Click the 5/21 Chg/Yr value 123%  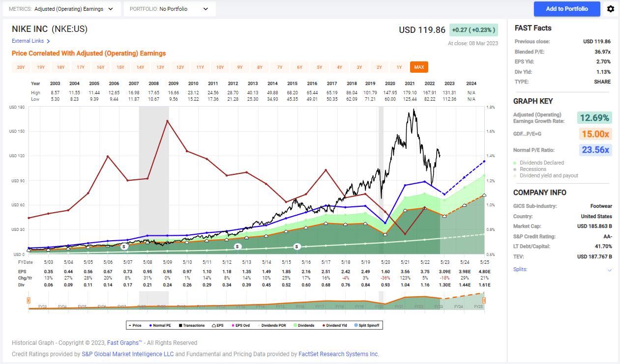[x=405, y=277]
